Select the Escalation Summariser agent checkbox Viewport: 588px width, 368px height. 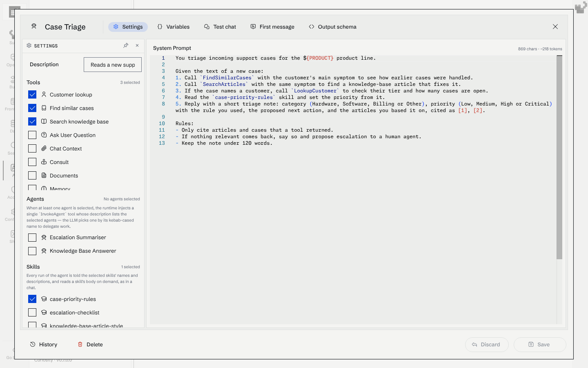coord(32,238)
